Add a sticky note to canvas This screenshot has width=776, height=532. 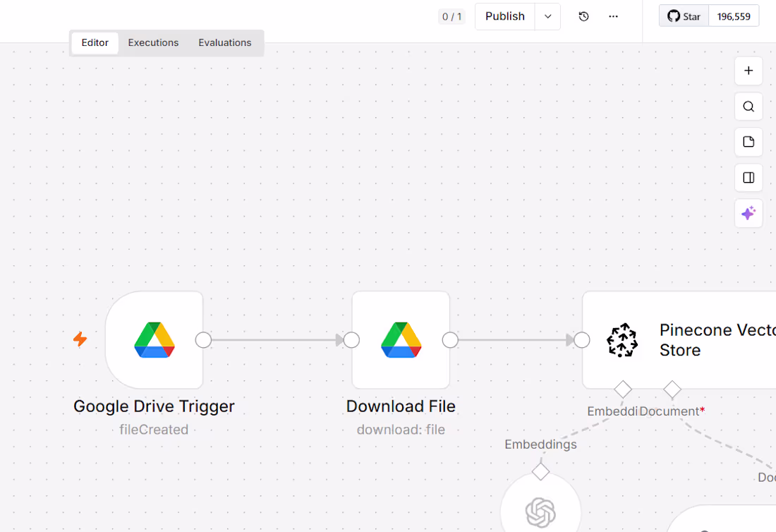[748, 142]
